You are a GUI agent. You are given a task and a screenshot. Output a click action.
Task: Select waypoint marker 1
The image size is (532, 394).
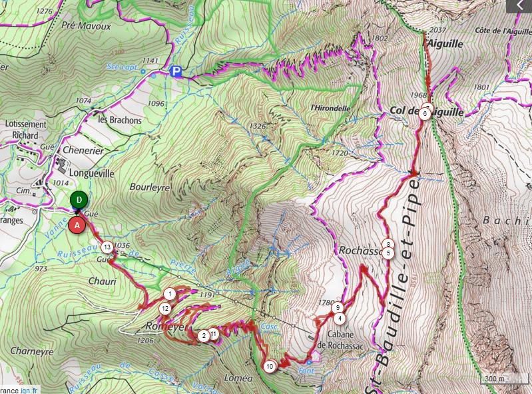[170, 294]
